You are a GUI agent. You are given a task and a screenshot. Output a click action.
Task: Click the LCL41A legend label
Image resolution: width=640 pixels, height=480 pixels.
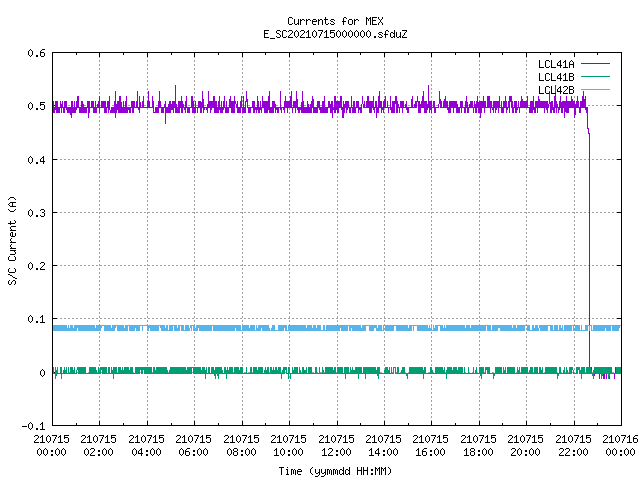click(556, 64)
